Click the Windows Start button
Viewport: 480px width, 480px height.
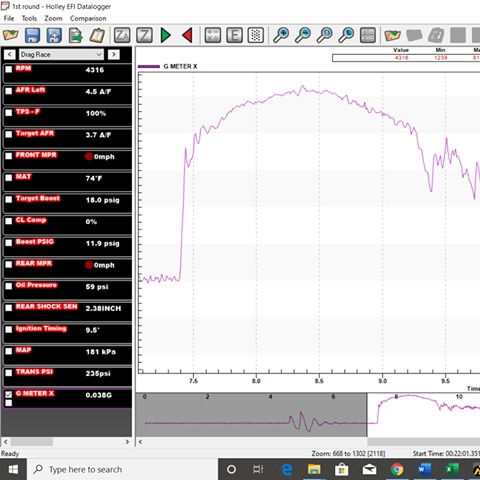point(13,469)
